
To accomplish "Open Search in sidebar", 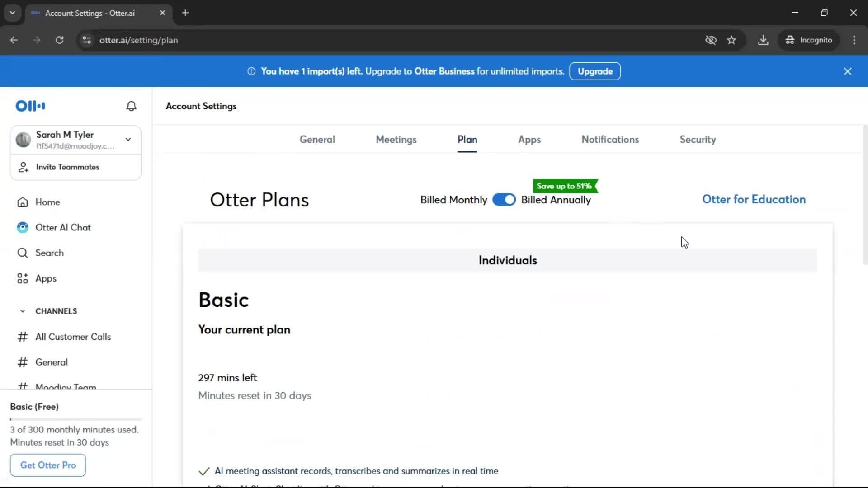I will pos(49,253).
